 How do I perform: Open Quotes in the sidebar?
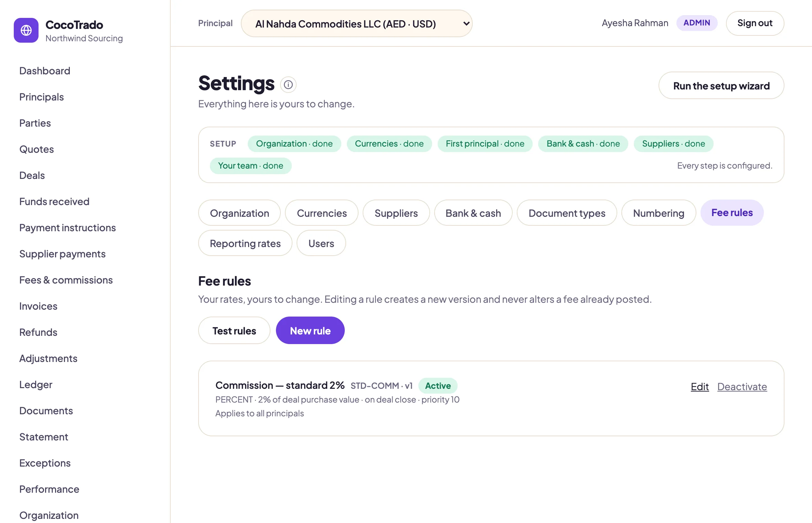coord(36,149)
